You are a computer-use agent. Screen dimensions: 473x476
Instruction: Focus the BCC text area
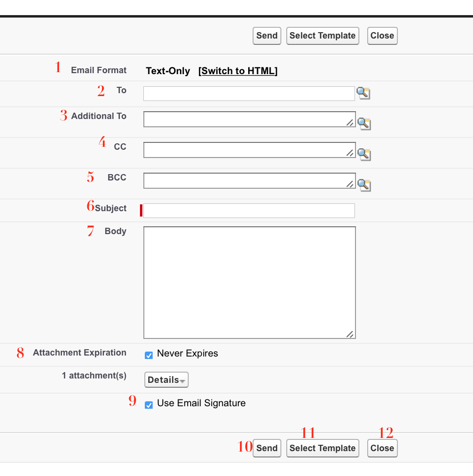coord(250,180)
